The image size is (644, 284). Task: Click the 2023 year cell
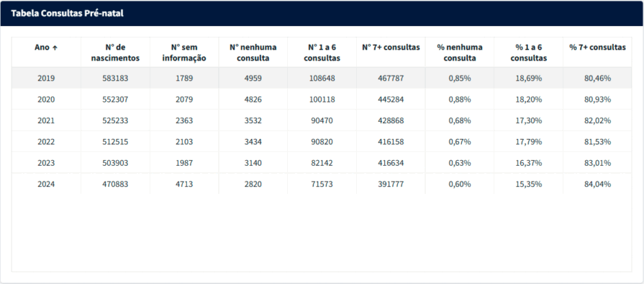(x=46, y=163)
